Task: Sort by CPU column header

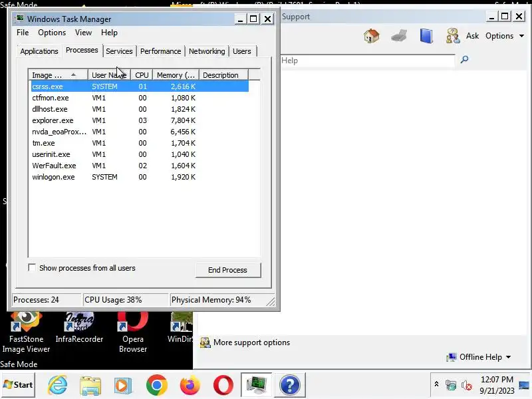Action: 142,75
